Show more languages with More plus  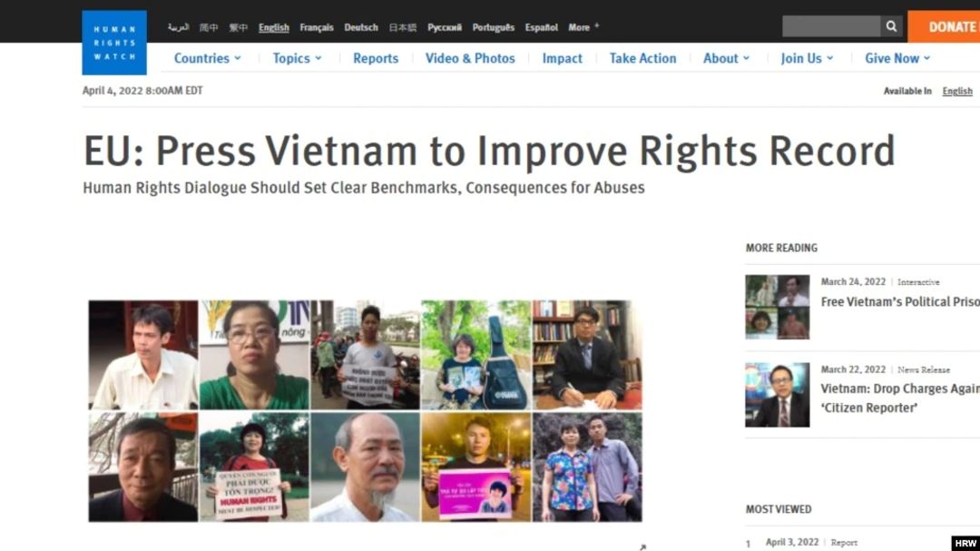pos(583,27)
